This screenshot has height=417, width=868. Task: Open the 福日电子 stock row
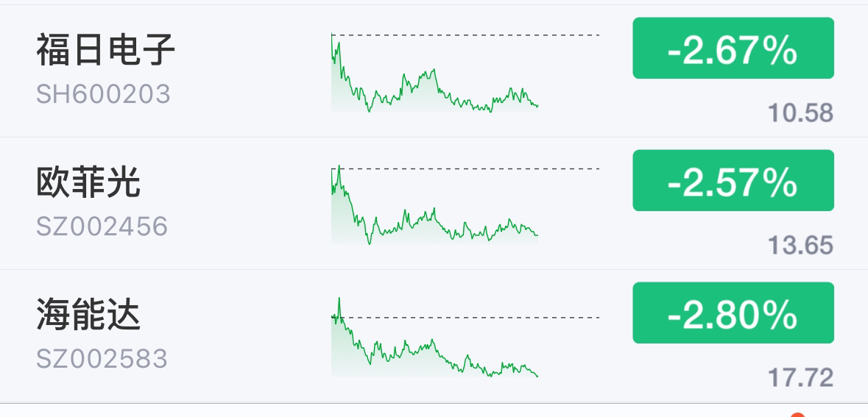click(434, 71)
